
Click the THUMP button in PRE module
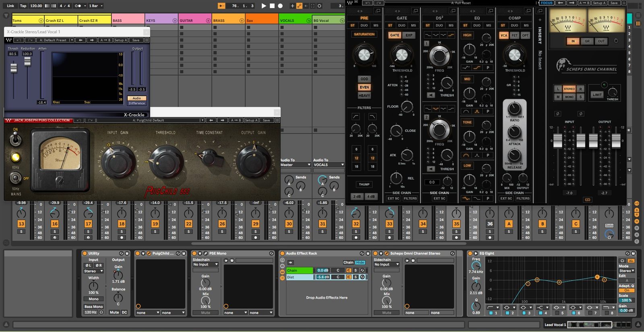(x=364, y=184)
